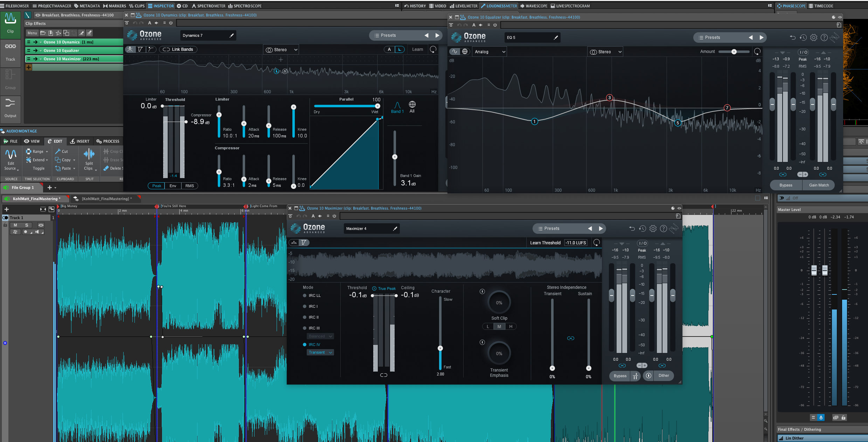The width and height of the screenshot is (868, 442).
Task: Click the -11.0 LUFS threshold field
Action: point(576,243)
